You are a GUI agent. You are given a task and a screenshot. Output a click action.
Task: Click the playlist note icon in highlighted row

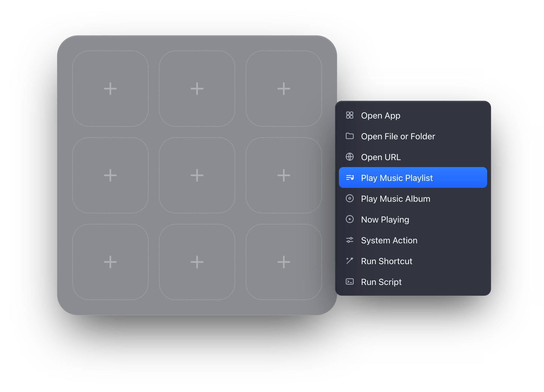click(350, 178)
